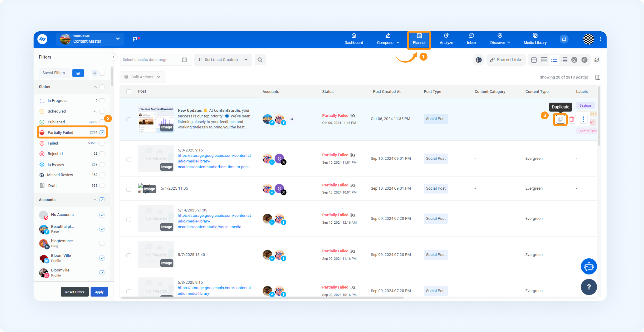
Task: Open the table column chooser icon
Action: pyautogui.click(x=598, y=77)
